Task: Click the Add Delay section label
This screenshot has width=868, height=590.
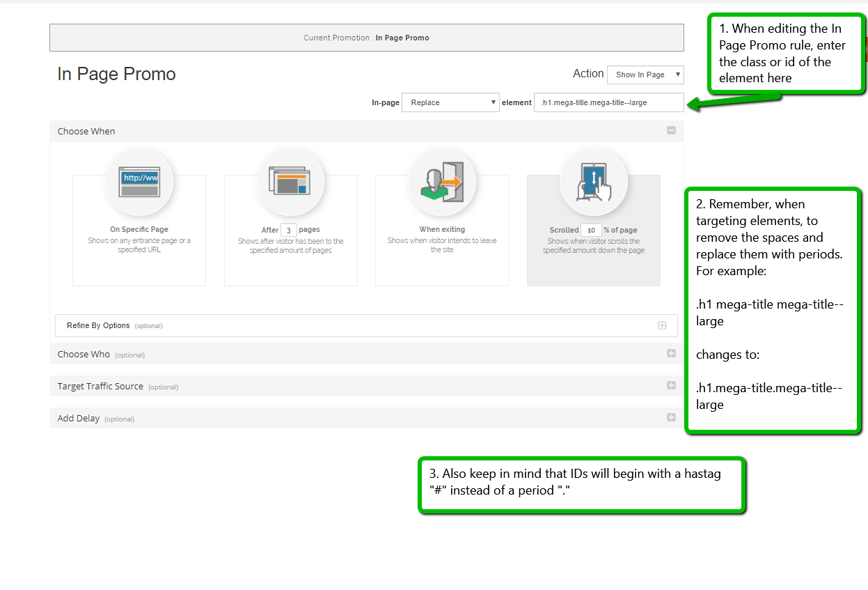Action: pyautogui.click(x=79, y=419)
